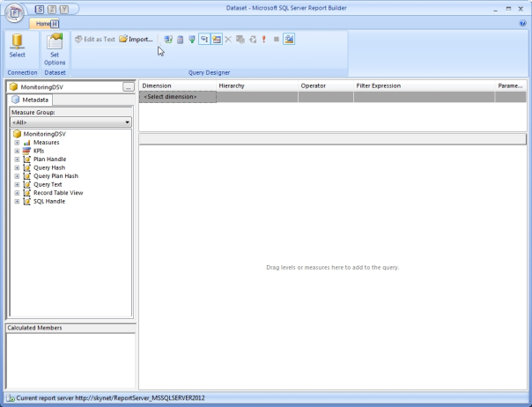Click the Calculated Members pane header
Viewport: 532px width, 407px height.
71,329
